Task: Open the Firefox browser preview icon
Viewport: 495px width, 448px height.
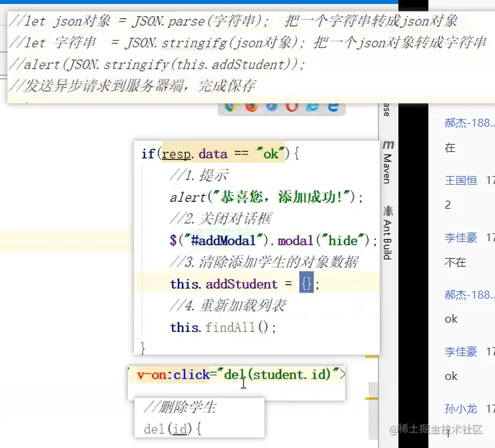Action: click(x=251, y=107)
